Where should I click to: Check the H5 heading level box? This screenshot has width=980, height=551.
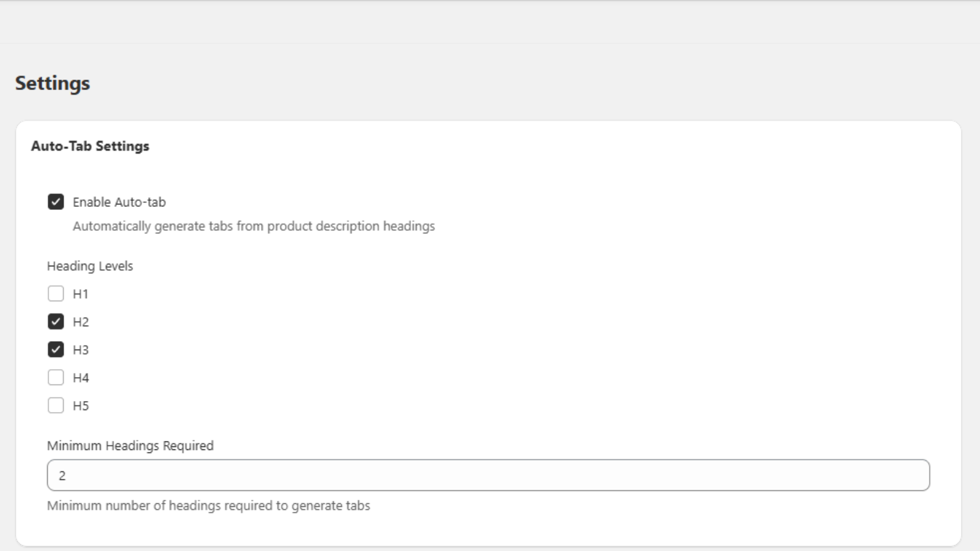[x=56, y=405]
